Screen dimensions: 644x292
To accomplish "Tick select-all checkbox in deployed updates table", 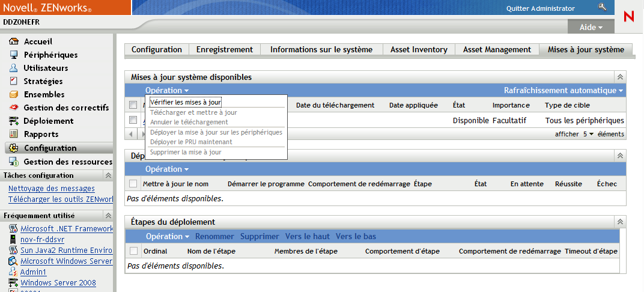I will coord(133,184).
